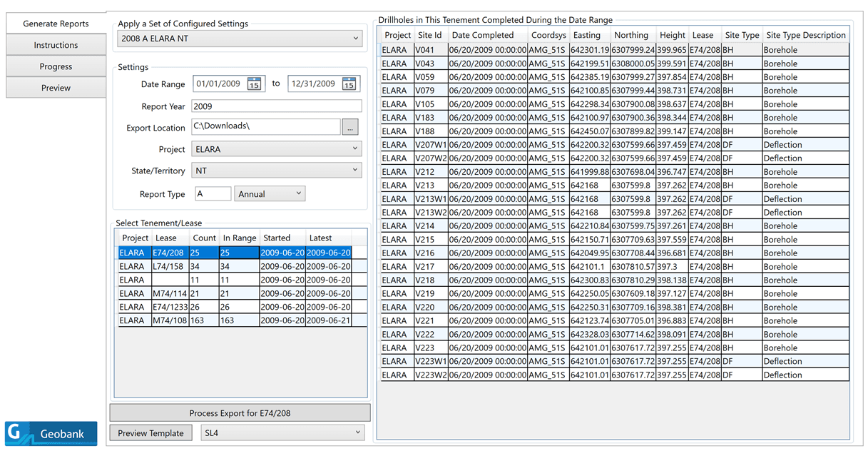Open the Project dropdown
868x451 pixels.
(277, 149)
